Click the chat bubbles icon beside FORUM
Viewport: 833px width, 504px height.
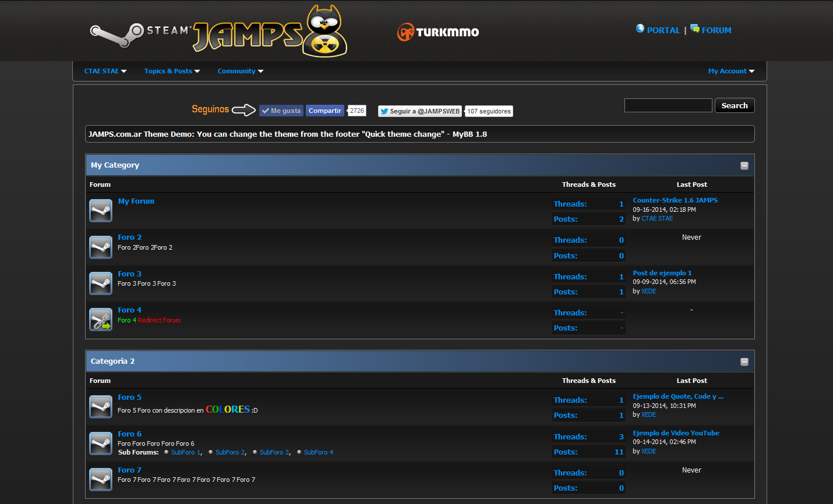(695, 29)
